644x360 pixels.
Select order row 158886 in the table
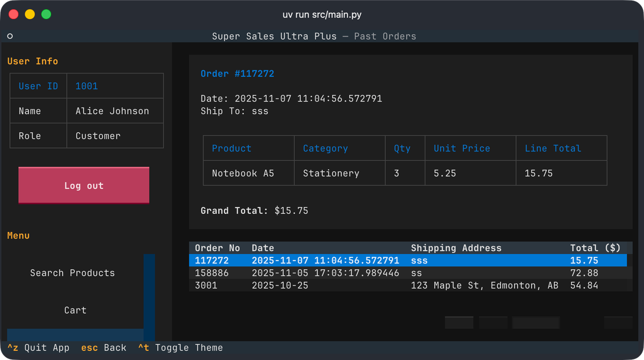(322, 273)
